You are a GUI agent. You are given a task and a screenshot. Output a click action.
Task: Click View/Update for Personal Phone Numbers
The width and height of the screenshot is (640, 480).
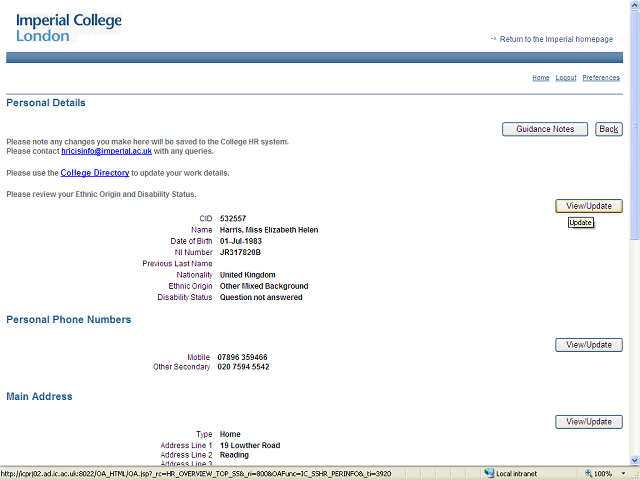(x=589, y=345)
